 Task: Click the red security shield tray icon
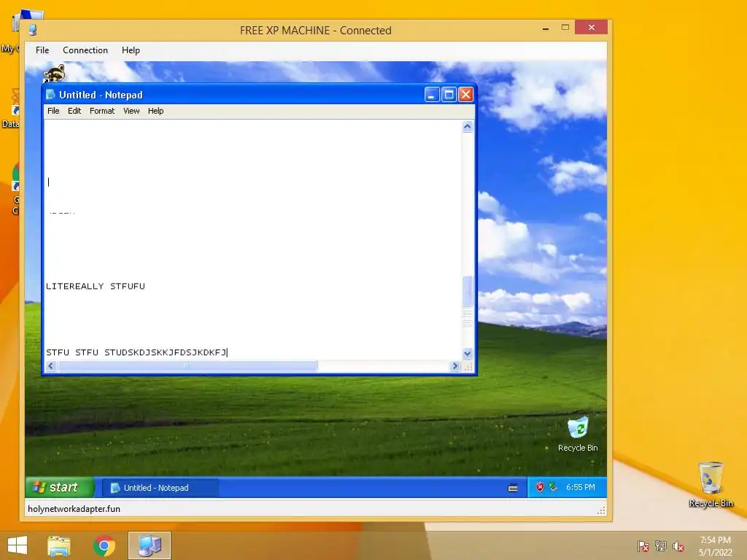pyautogui.click(x=540, y=487)
